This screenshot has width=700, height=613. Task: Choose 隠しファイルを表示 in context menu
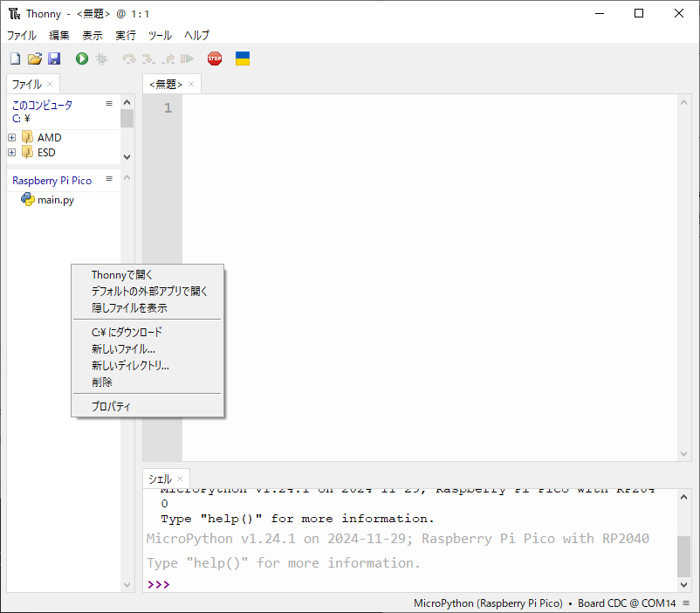(148, 308)
